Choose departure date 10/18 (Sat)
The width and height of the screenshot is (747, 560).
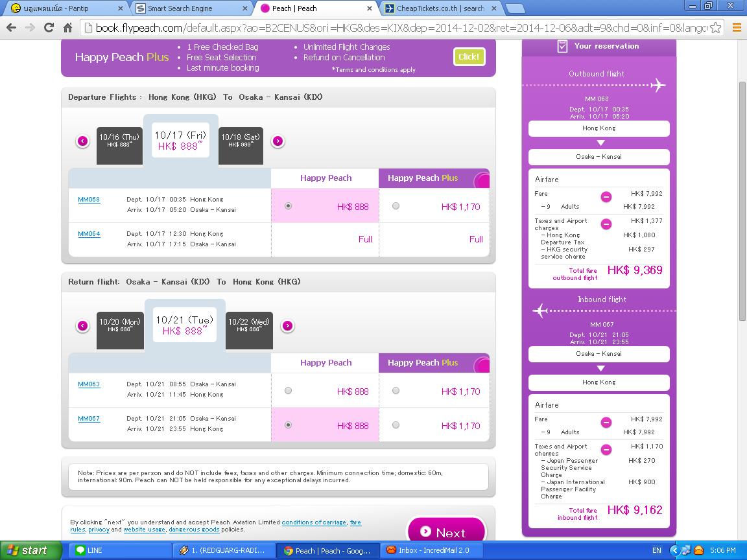[x=241, y=145]
